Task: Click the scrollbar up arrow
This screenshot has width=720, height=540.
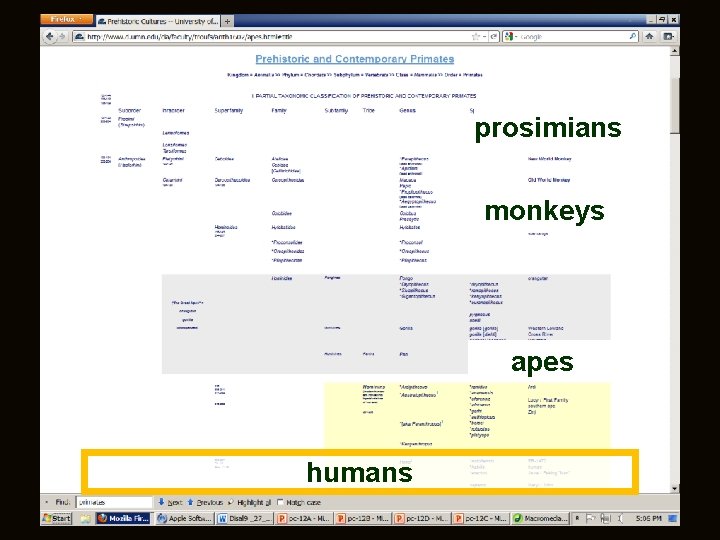Action: 675,51
